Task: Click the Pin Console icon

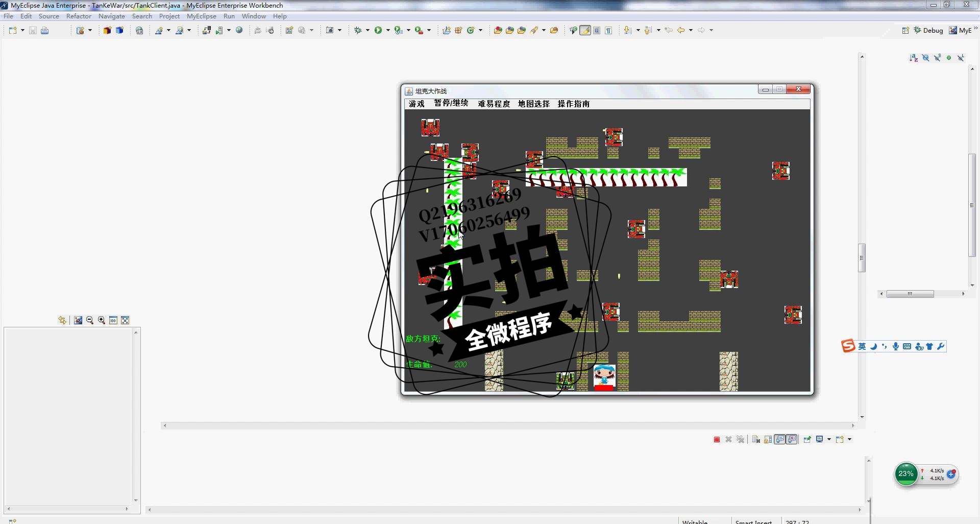Action: coord(807,439)
